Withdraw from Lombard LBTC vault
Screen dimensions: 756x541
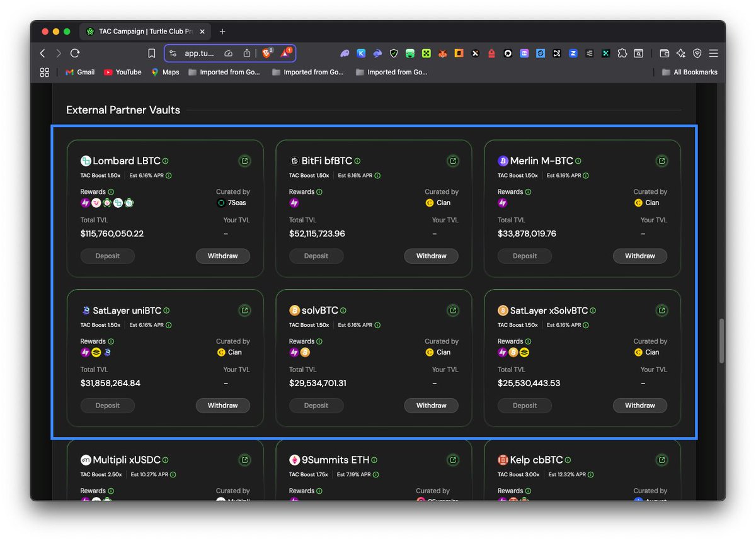point(223,256)
